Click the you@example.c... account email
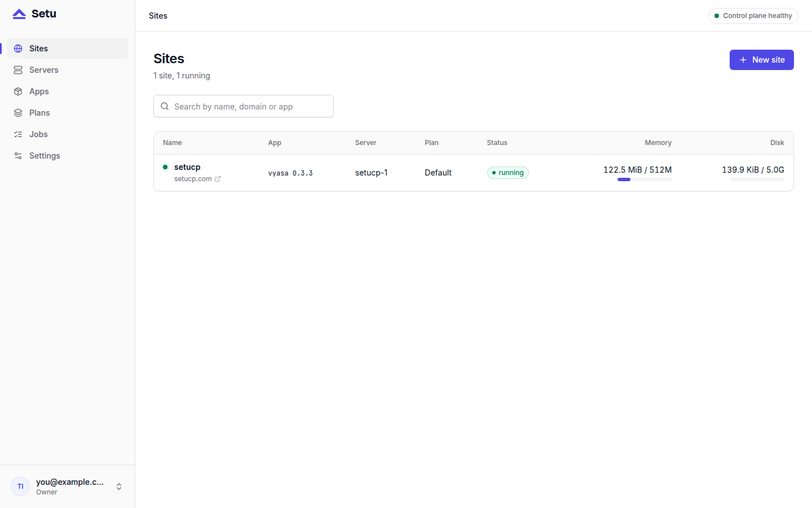This screenshot has height=508, width=812. (x=70, y=482)
